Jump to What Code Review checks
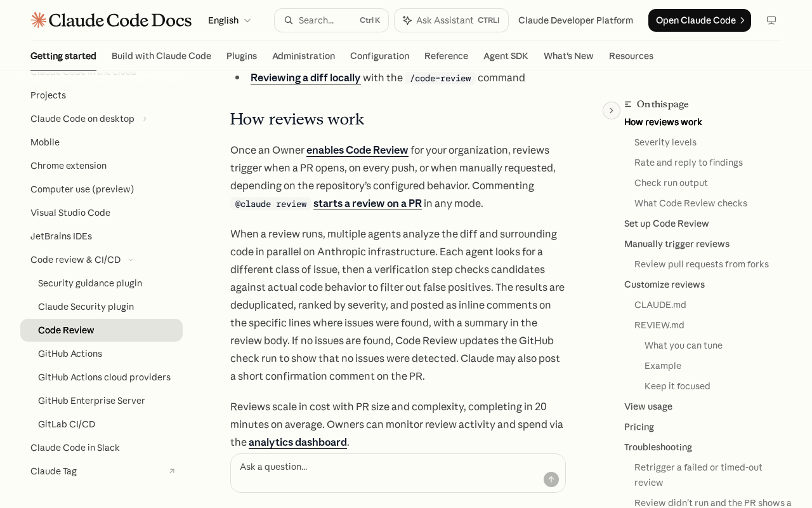The image size is (812, 508). tap(691, 203)
